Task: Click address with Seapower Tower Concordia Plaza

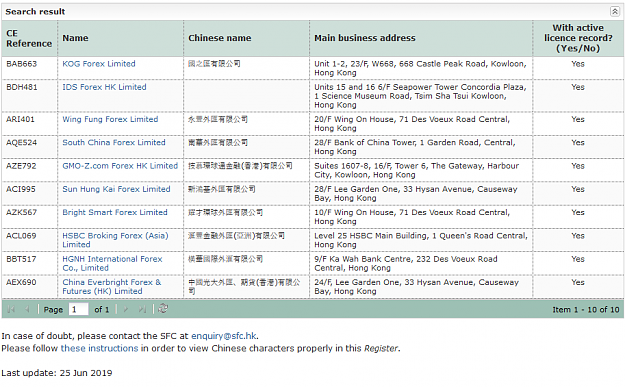Action: point(420,96)
